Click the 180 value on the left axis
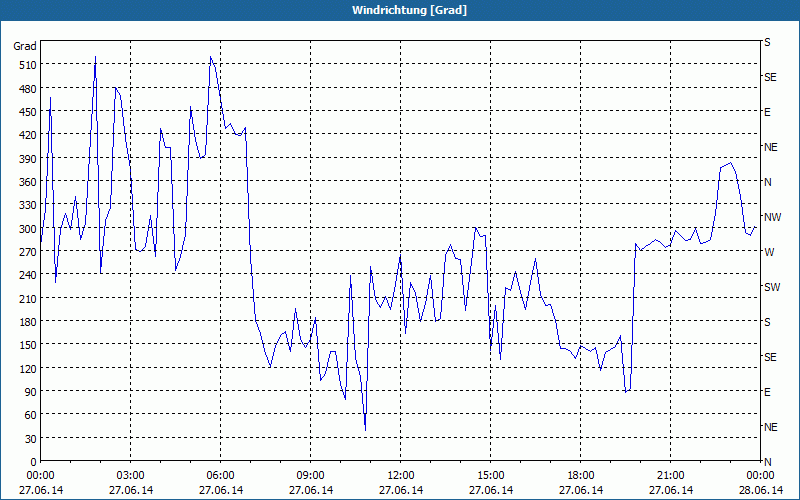This screenshot has width=800, height=500. [x=28, y=322]
